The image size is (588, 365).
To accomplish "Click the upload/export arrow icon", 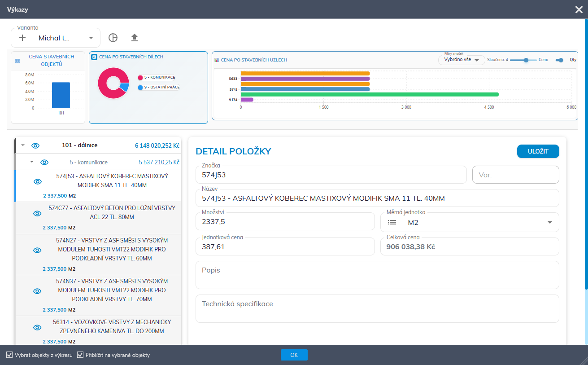I will pyautogui.click(x=135, y=38).
